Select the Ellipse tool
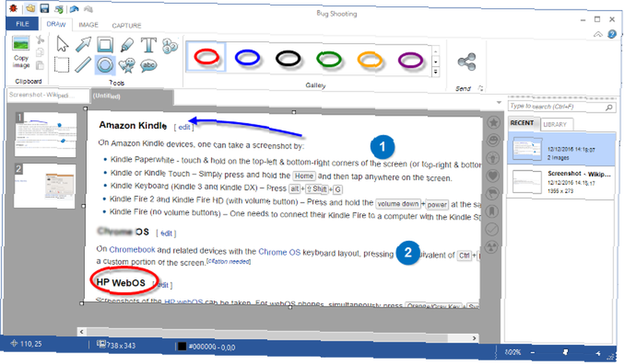The image size is (624, 364). [105, 65]
